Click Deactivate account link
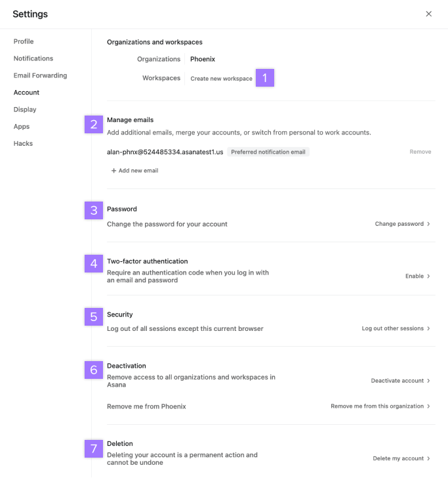Screen dimensions: 448x478 tap(397, 381)
